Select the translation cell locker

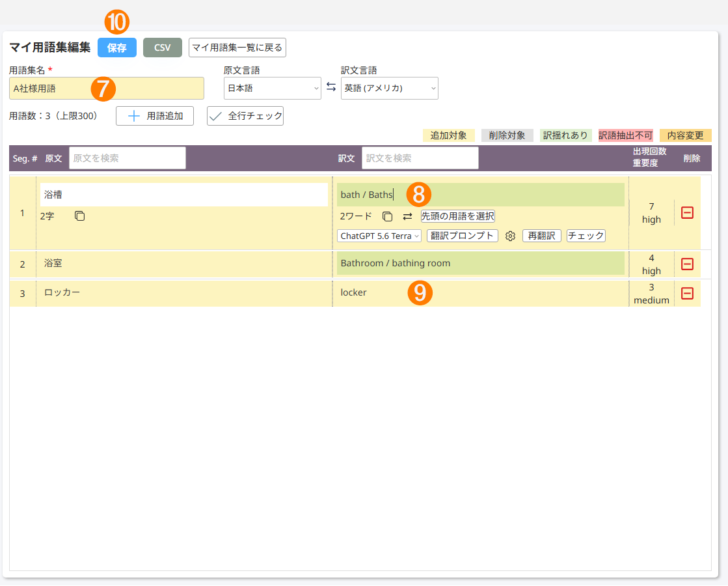[481, 293]
